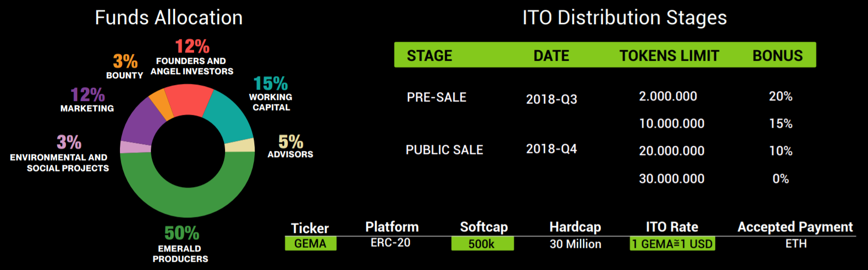Select the orange Bounty chart segment

(x=161, y=103)
